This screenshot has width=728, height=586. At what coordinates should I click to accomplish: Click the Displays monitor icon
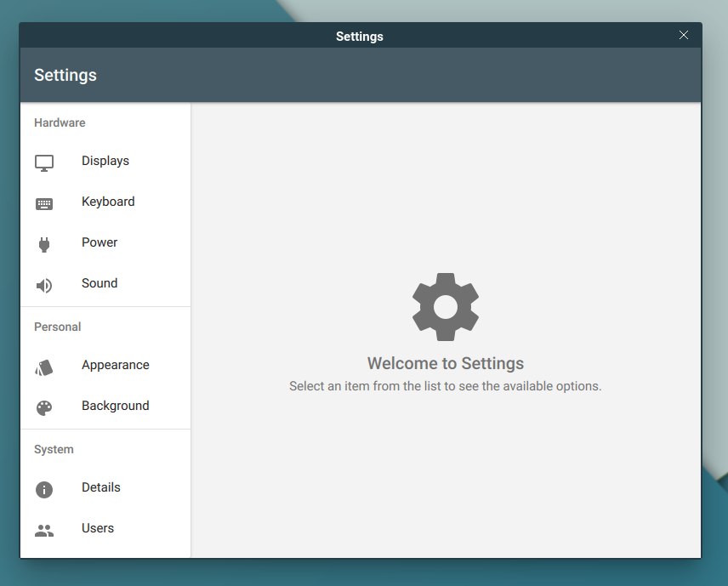44,163
